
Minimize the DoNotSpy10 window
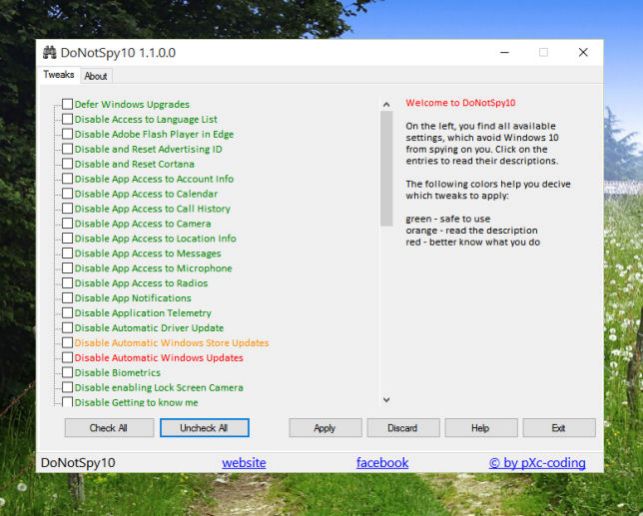pos(504,53)
